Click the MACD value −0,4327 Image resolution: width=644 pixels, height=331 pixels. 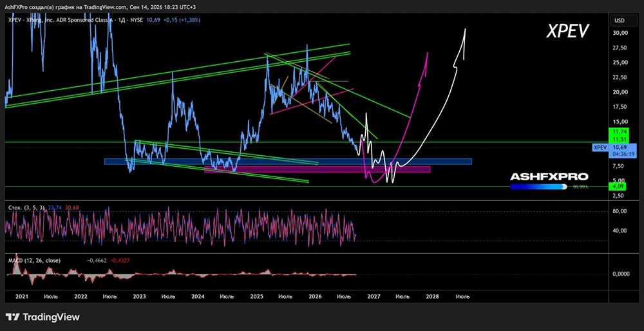pos(120,260)
